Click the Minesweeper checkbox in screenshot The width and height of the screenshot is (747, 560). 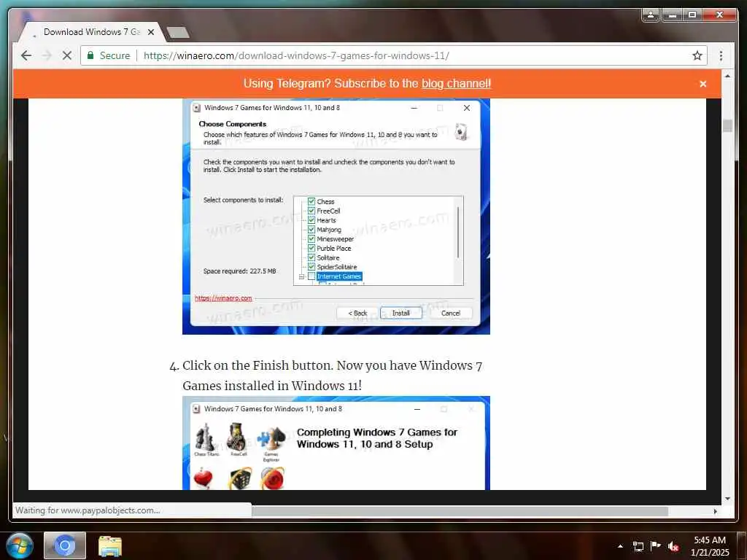311,238
